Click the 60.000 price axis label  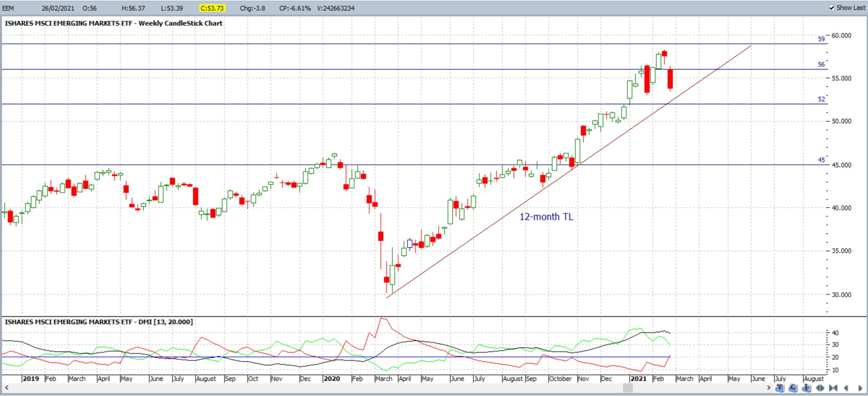point(841,35)
